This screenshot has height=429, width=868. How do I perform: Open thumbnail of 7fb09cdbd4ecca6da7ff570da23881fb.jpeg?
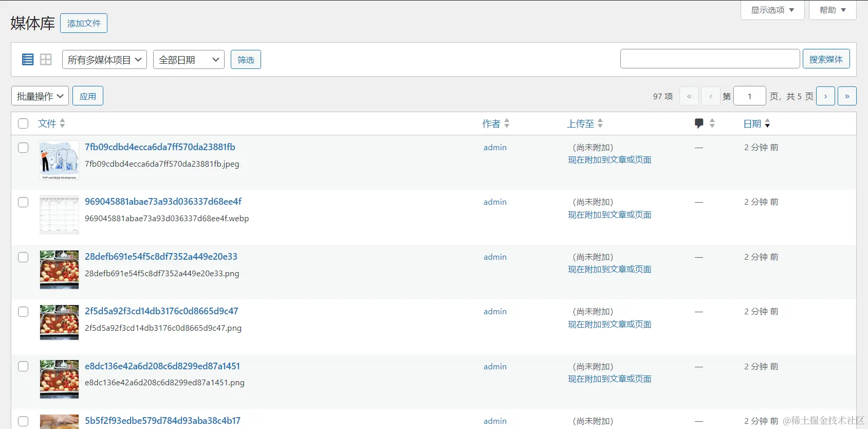(x=60, y=160)
